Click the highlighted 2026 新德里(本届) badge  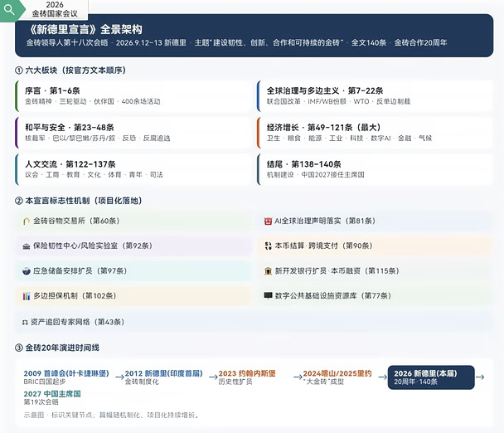431,377
